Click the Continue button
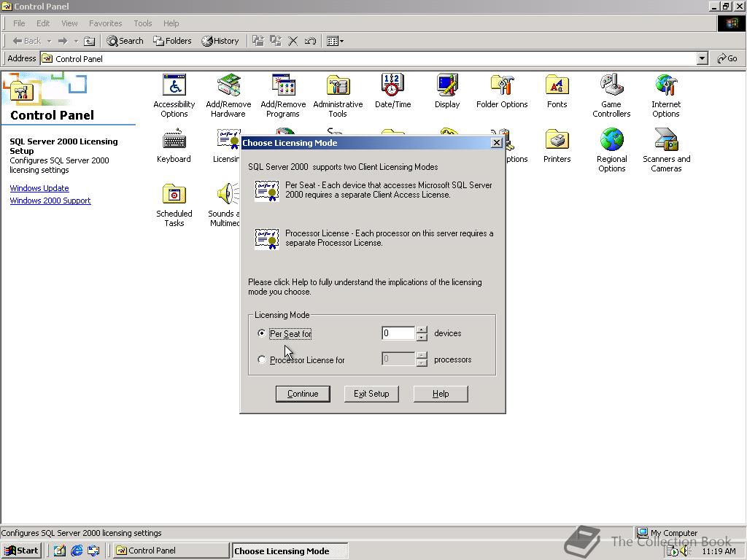This screenshot has width=747, height=560. [x=303, y=394]
